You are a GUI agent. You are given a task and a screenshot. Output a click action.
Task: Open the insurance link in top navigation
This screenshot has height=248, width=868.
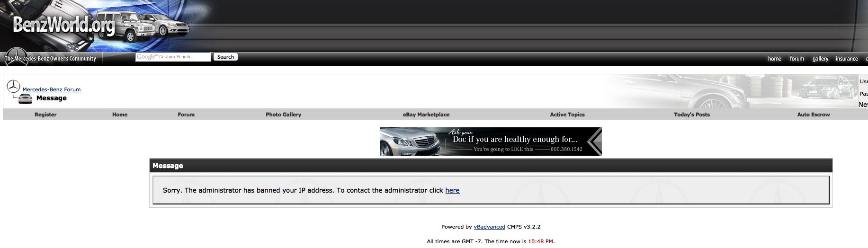coord(847,59)
